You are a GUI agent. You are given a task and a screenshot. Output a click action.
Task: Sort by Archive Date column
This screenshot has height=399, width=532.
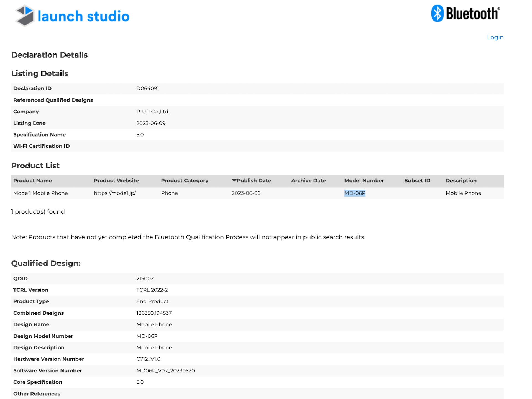point(308,181)
